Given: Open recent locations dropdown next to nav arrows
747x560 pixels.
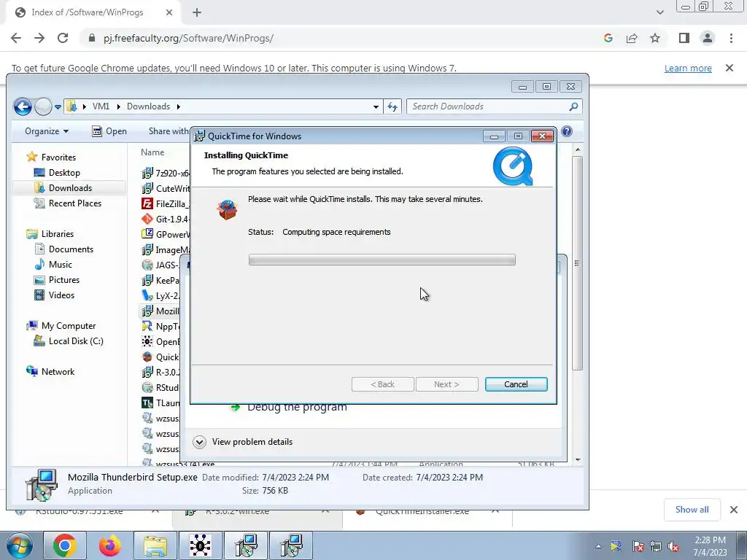Looking at the screenshot, I should (x=58, y=107).
